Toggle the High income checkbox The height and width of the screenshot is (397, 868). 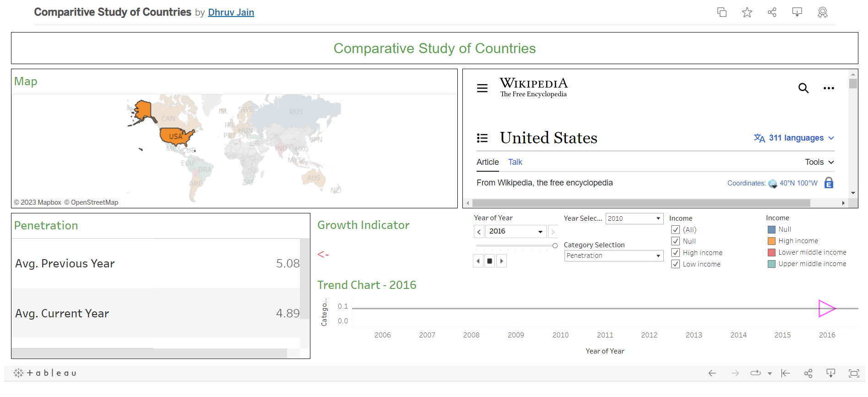pyautogui.click(x=675, y=253)
